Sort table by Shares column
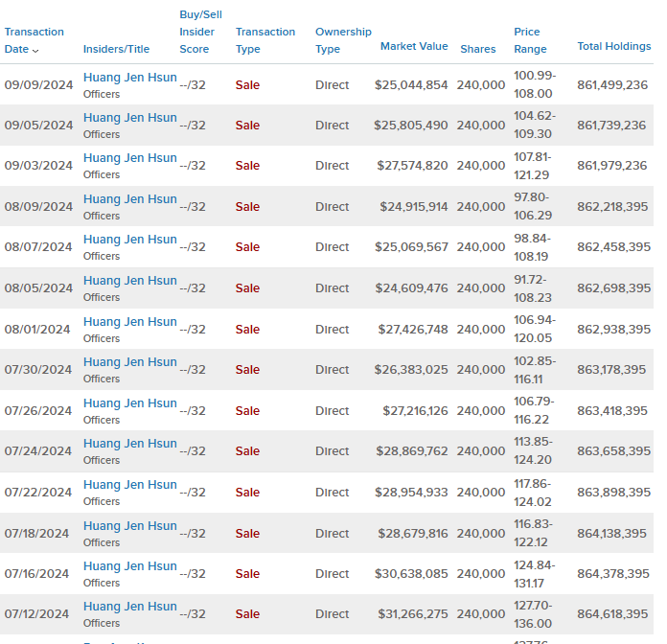 tap(477, 49)
